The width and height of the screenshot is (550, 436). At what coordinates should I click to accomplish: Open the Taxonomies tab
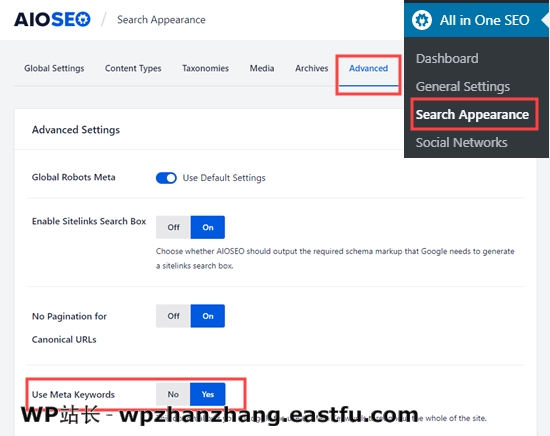coord(205,68)
